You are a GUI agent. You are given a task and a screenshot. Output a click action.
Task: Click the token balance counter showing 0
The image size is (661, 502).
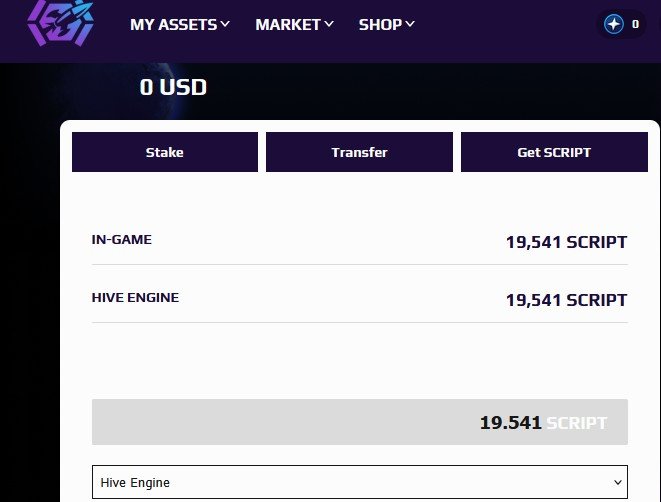pos(635,24)
